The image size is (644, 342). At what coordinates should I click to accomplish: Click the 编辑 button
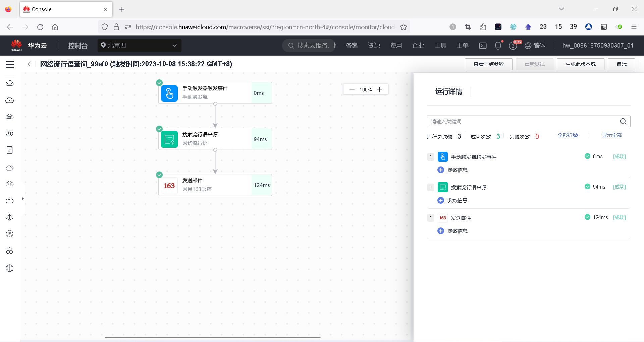[621, 64]
